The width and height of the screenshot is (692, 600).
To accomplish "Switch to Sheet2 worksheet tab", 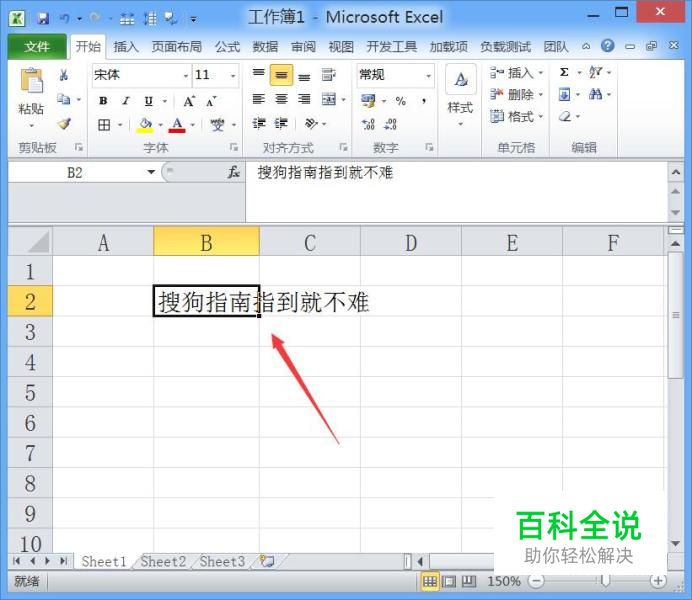I will pos(163,561).
